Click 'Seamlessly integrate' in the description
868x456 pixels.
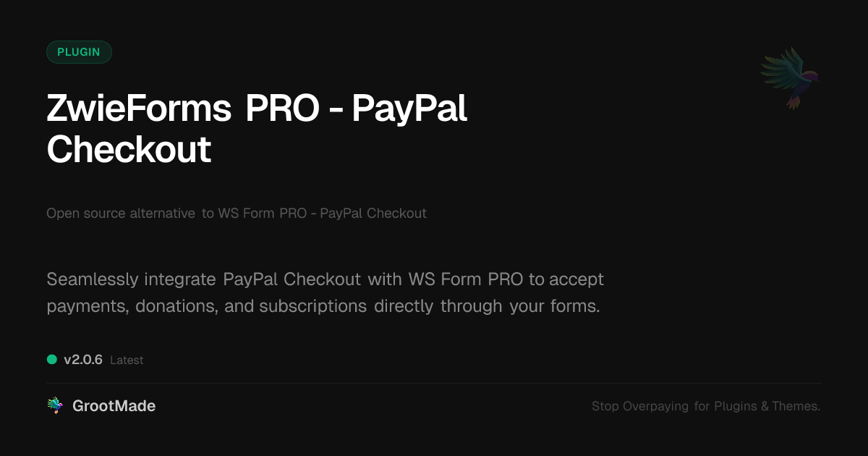pos(131,279)
